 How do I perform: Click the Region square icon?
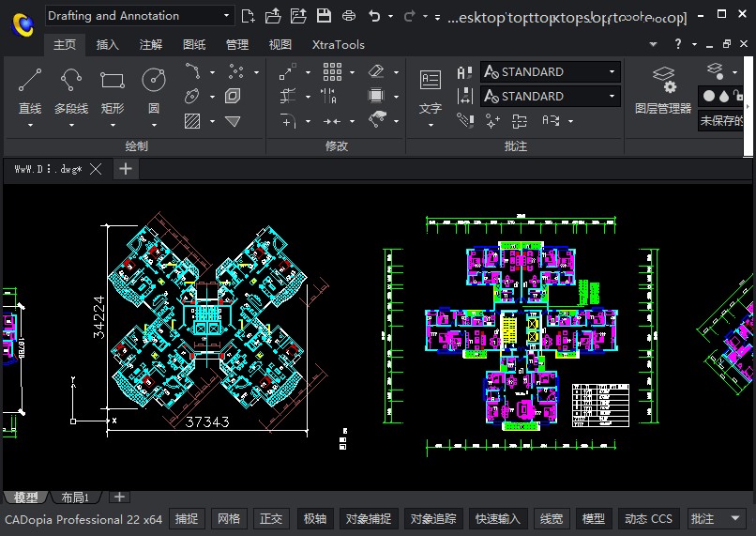(233, 96)
